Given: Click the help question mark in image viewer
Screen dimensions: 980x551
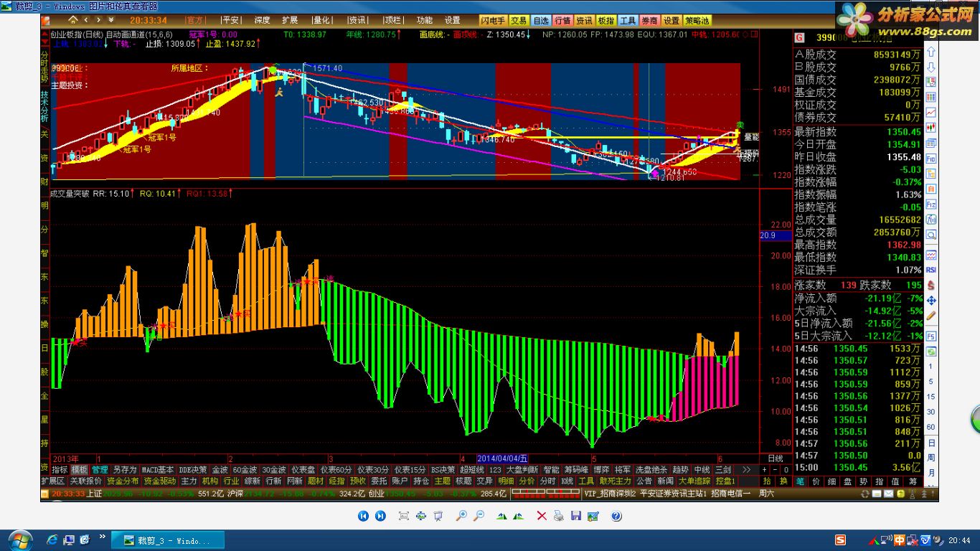Looking at the screenshot, I should (x=616, y=516).
